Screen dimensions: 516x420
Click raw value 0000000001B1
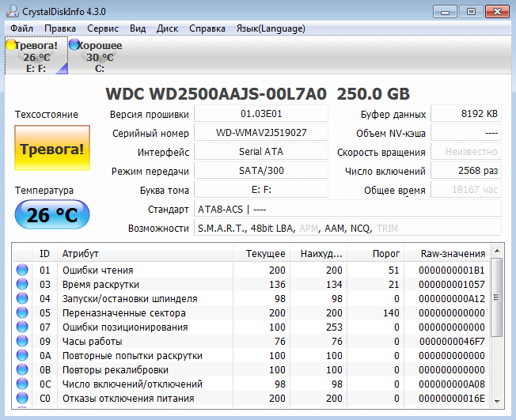click(451, 270)
